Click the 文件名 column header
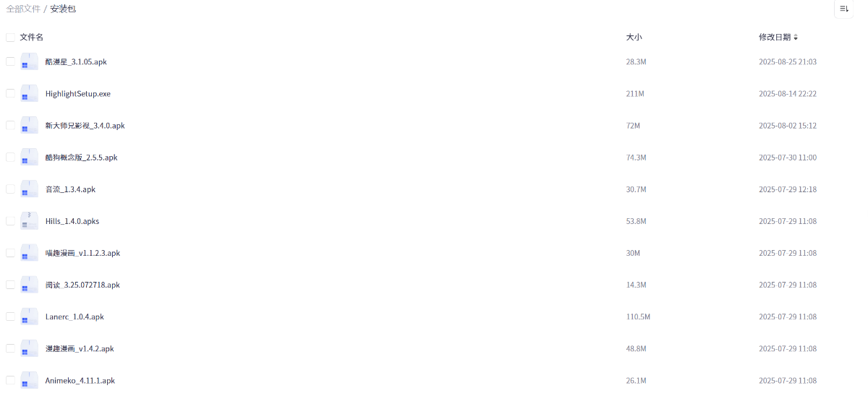 tap(32, 37)
